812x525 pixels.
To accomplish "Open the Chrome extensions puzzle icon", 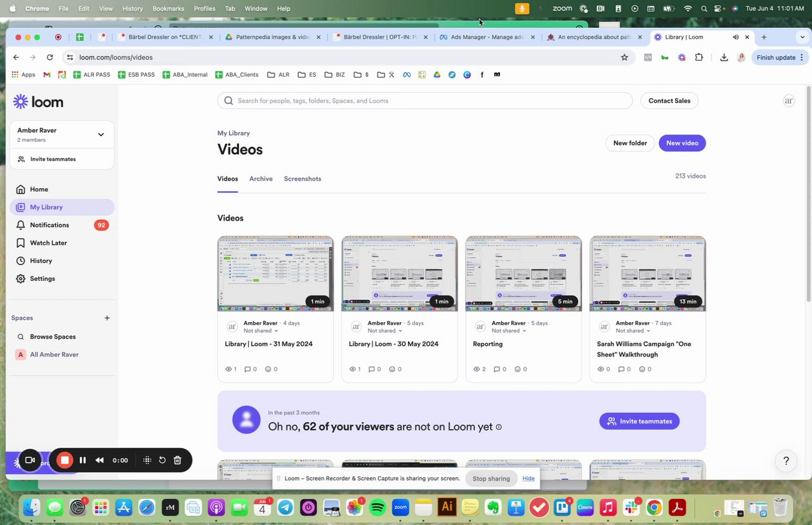I will (698, 57).
